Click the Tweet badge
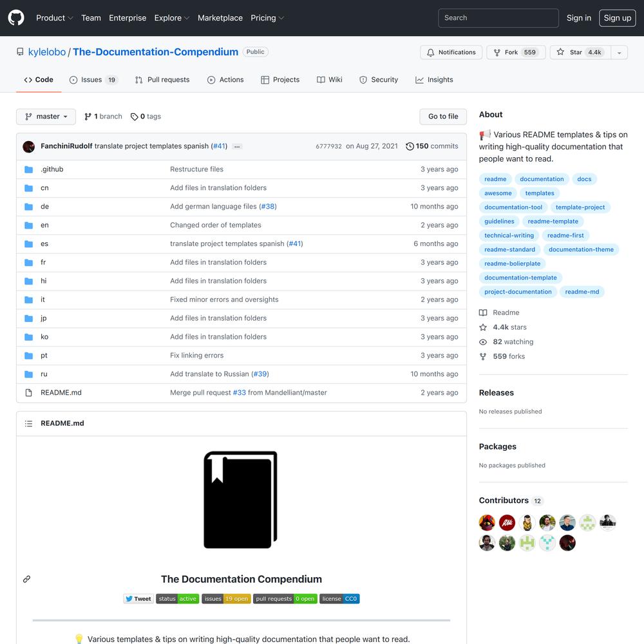Screen dimensions: 644x644 click(138, 599)
